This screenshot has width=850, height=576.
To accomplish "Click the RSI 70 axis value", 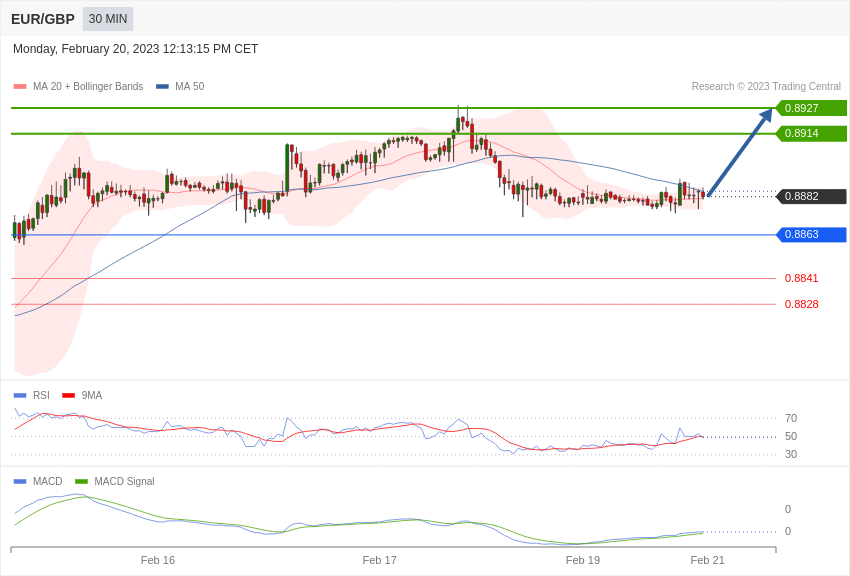I will pos(791,418).
